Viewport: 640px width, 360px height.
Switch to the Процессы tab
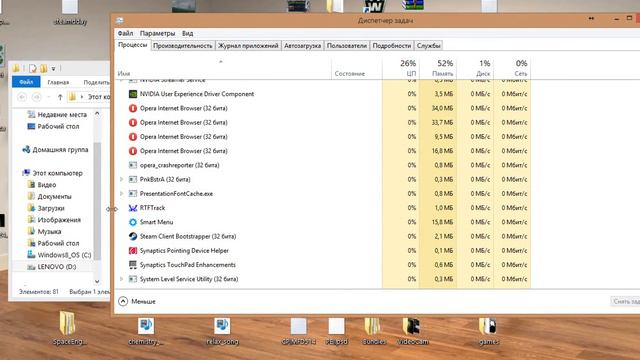coord(133,45)
